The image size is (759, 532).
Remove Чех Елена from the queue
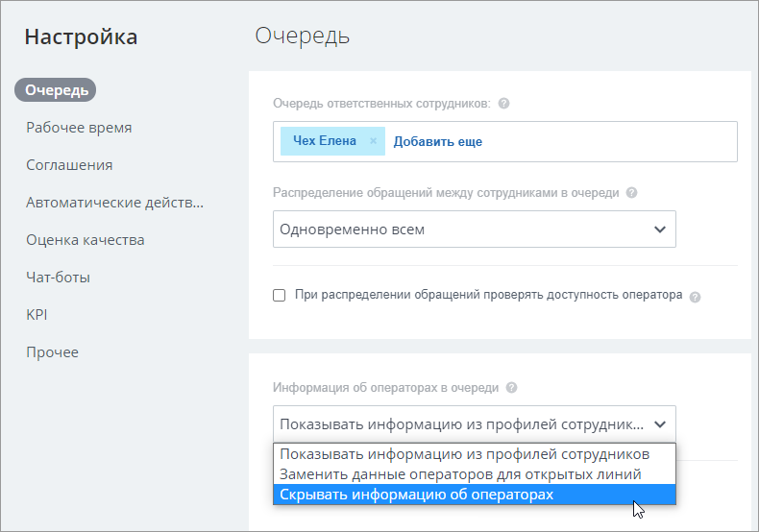373,141
